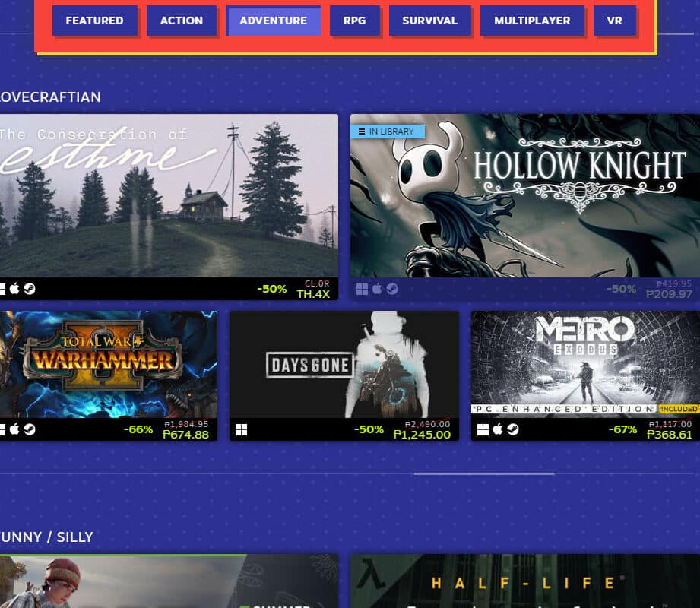This screenshot has height=608, width=700.
Task: Click the -66% discount on Warhammer II
Action: [138, 429]
